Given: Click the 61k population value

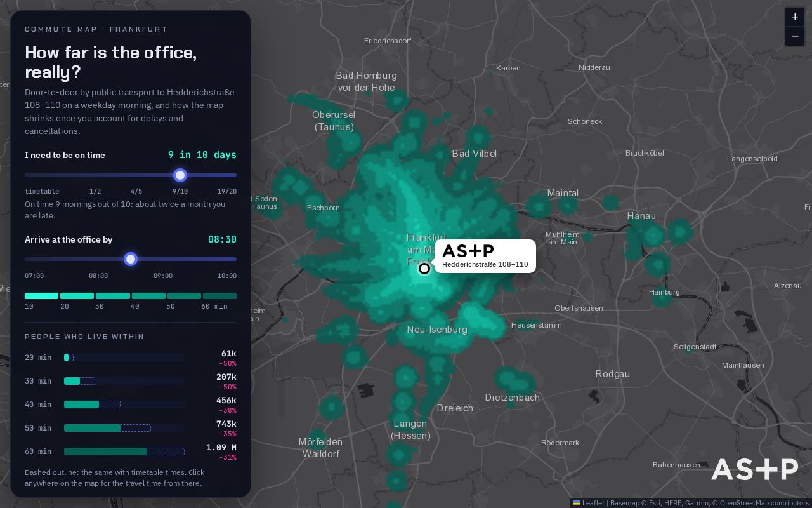Looking at the screenshot, I should point(228,354).
